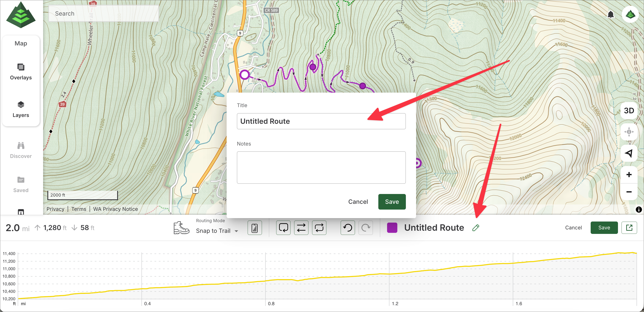Open the notifications bell
Screen dimensions: 644x312
pyautogui.click(x=610, y=15)
